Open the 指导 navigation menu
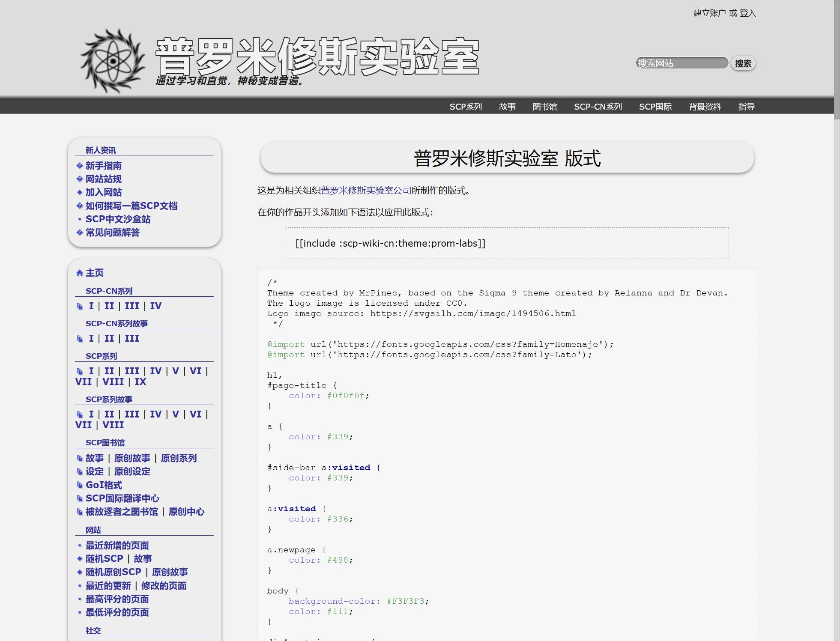The image size is (840, 641). [x=746, y=107]
